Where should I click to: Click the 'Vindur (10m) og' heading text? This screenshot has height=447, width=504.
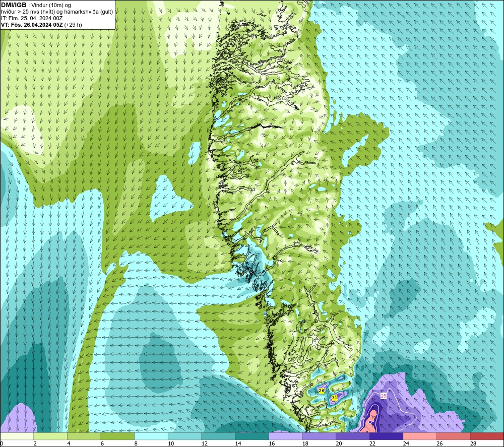click(x=51, y=6)
